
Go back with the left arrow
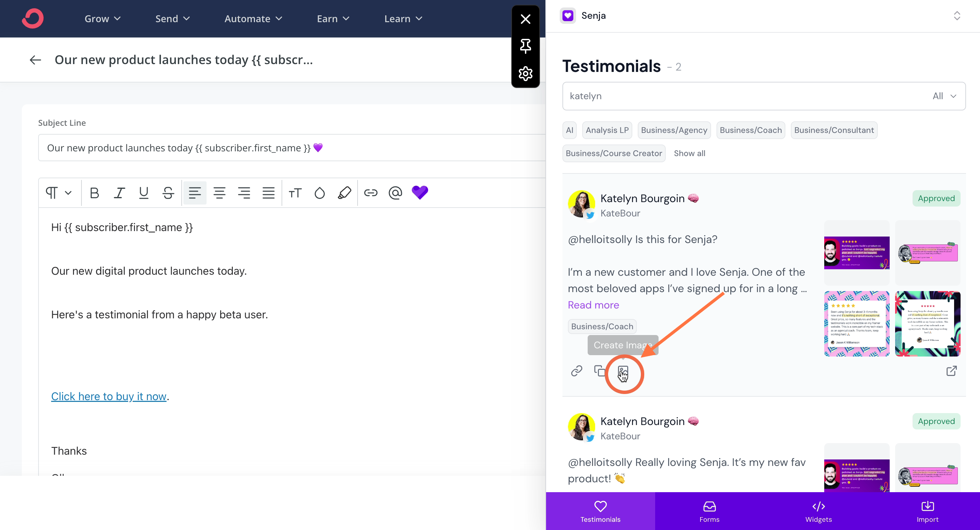(x=35, y=60)
